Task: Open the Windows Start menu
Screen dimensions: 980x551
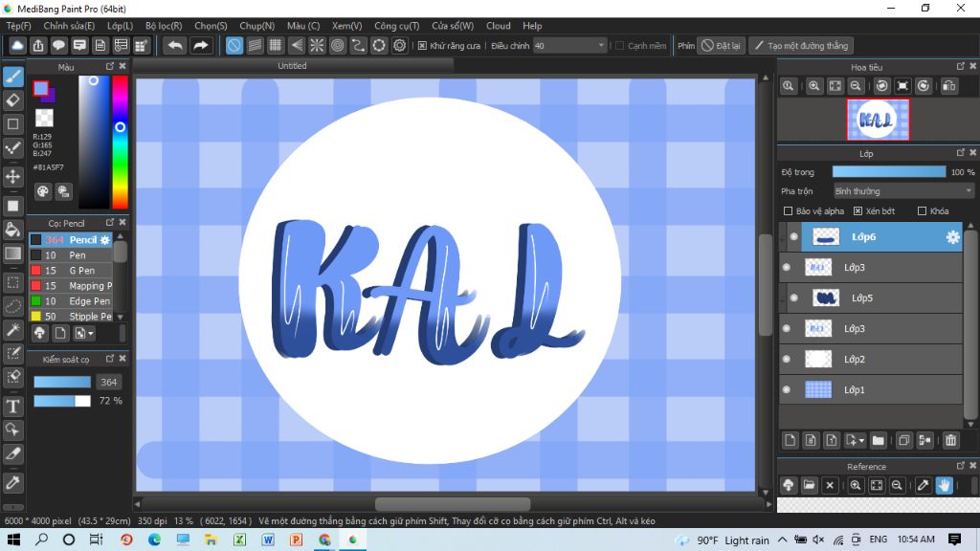Action: (13, 540)
